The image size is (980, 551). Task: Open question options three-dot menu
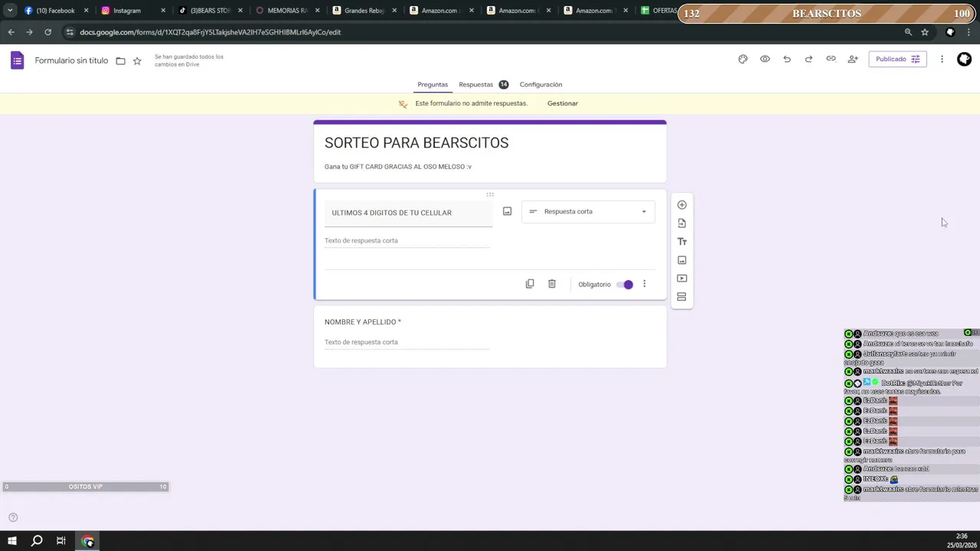click(x=644, y=284)
